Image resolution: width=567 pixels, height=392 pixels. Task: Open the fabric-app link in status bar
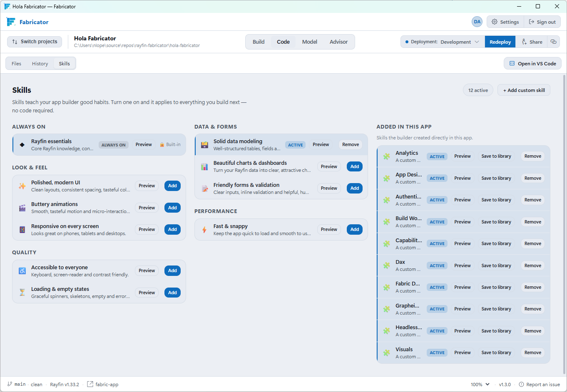click(x=103, y=385)
